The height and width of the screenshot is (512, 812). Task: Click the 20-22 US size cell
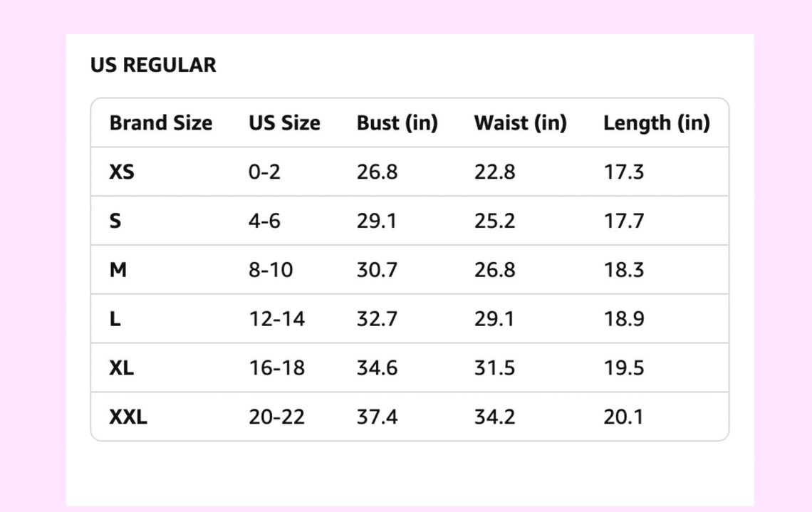tap(277, 417)
